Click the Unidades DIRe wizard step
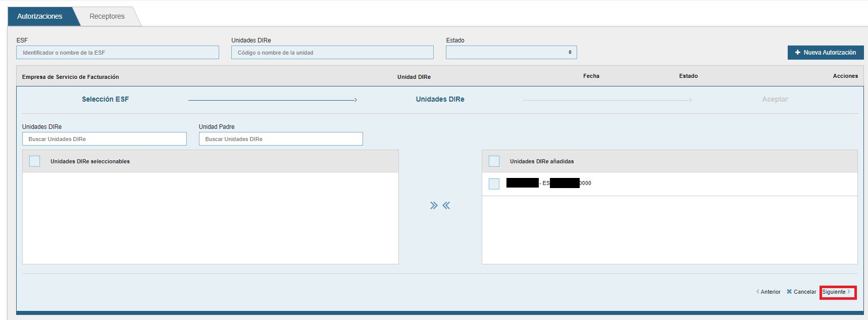Viewport: 868px width, 320px height. pyautogui.click(x=440, y=99)
